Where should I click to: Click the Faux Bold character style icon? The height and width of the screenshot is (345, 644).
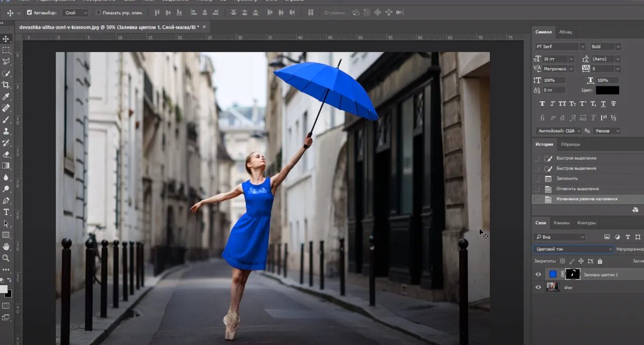[x=542, y=104]
